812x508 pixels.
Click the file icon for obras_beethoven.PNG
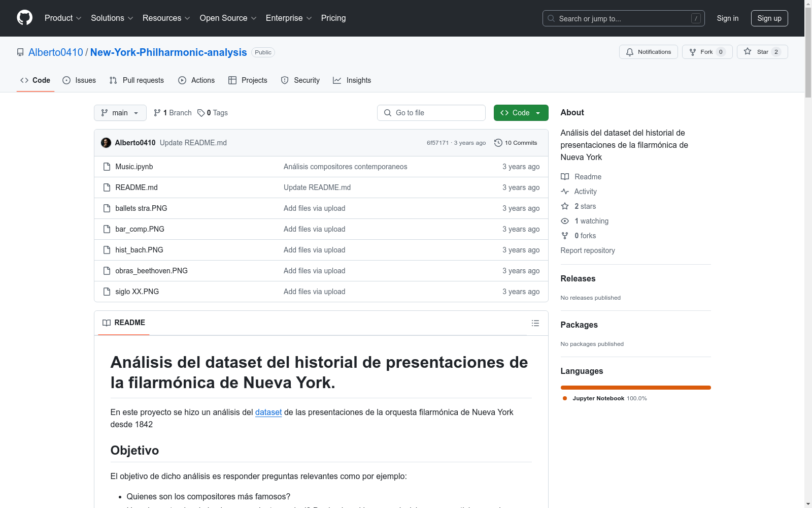click(x=107, y=271)
